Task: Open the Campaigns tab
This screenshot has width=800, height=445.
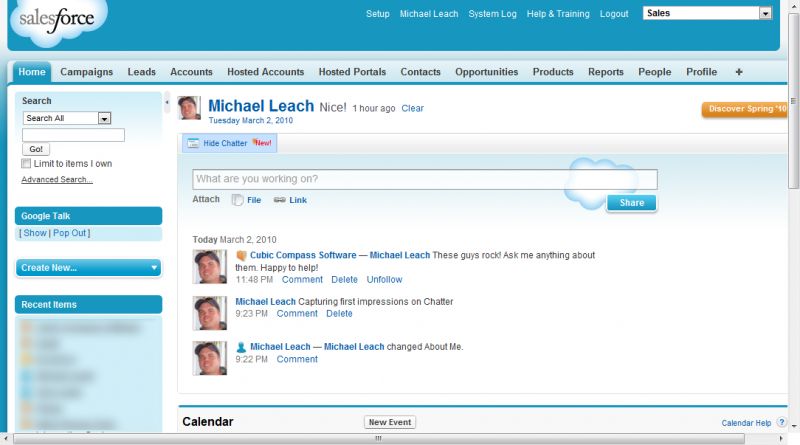Action: (87, 72)
